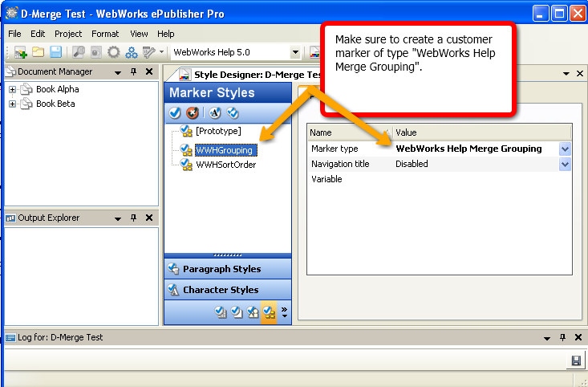The height and width of the screenshot is (387, 588).
Task: Click the red delete style icon
Action: [193, 113]
